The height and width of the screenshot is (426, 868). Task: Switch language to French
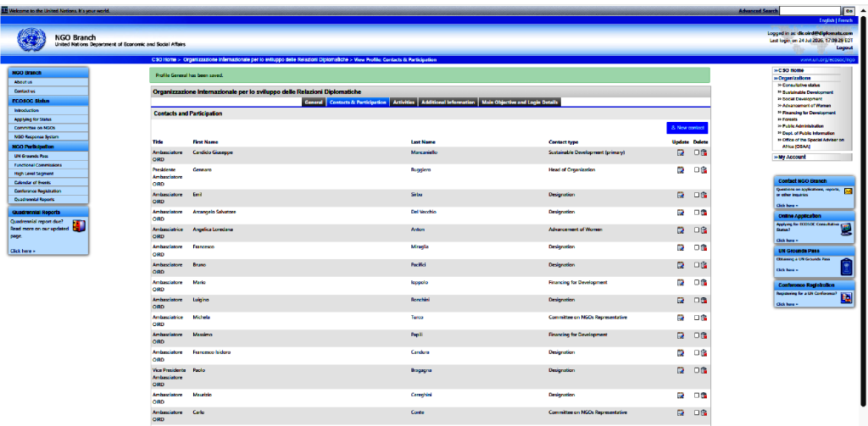pyautogui.click(x=845, y=20)
